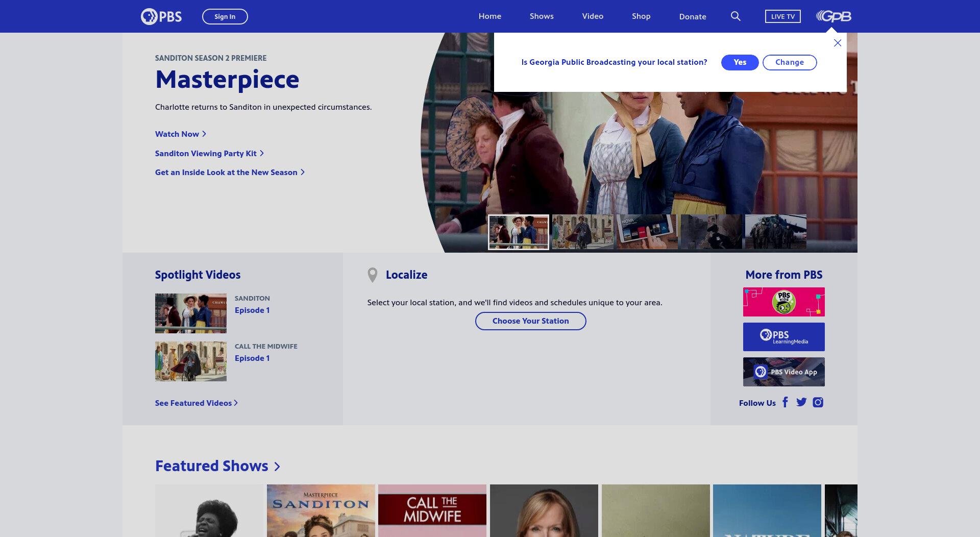980x537 pixels.
Task: Confirm Yes for Georgia Public Broadcasting
Action: [x=740, y=62]
